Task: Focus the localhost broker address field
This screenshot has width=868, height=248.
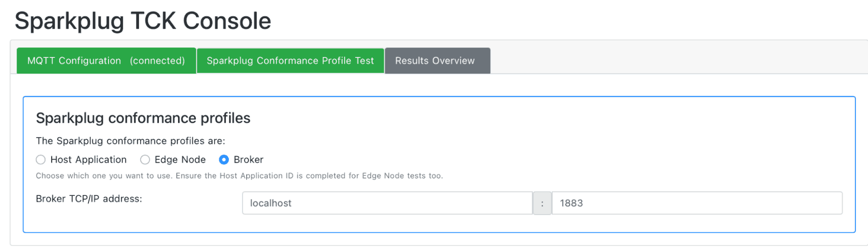Action: coord(387,203)
